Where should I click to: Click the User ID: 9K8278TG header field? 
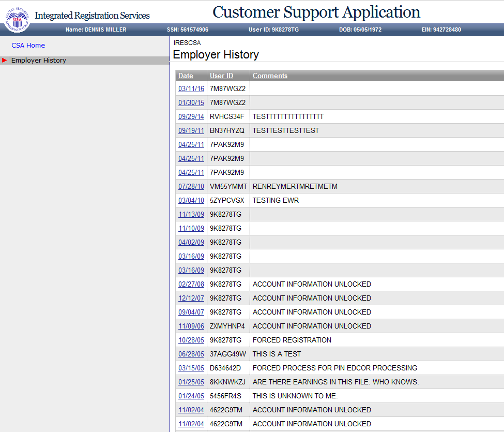pos(273,29)
